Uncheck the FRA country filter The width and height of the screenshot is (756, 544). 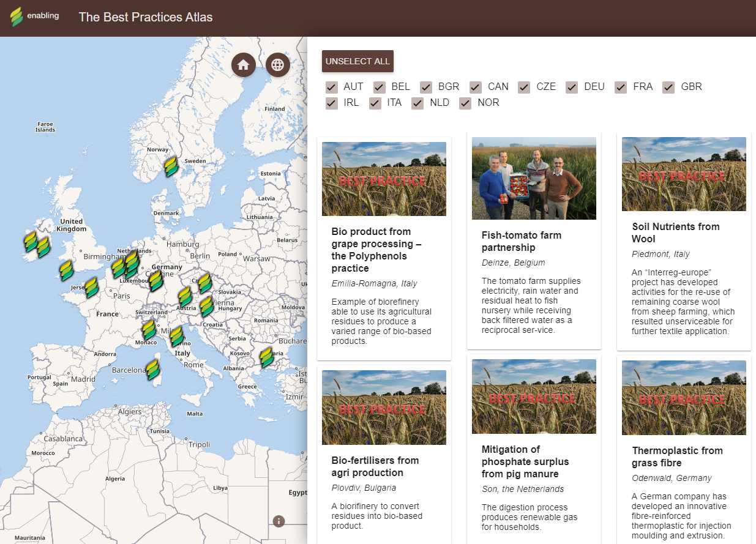[x=621, y=88]
